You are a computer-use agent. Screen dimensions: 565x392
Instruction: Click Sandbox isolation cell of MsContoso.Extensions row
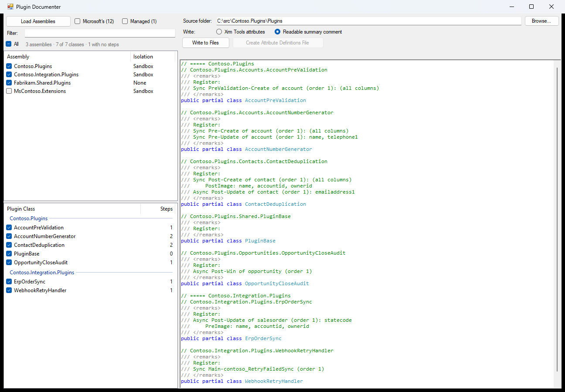click(143, 91)
